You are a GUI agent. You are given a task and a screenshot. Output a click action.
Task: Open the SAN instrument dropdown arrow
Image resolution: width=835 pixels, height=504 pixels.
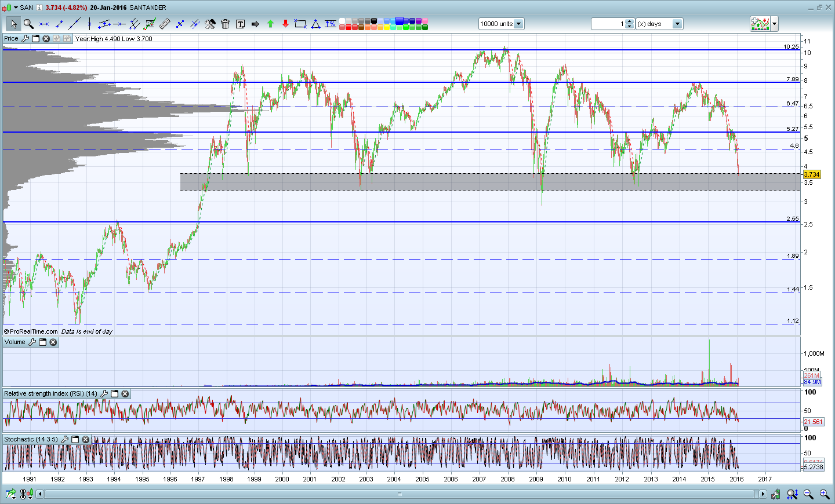pyautogui.click(x=16, y=8)
